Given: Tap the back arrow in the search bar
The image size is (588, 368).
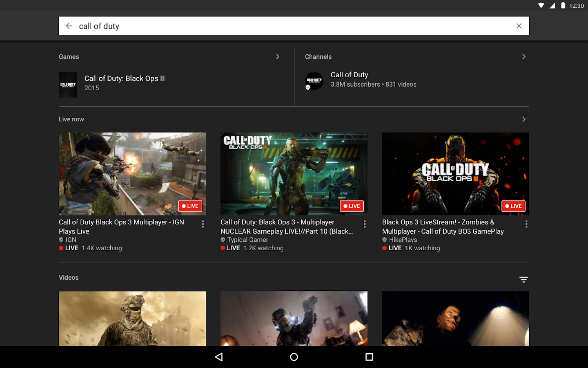Looking at the screenshot, I should (x=69, y=26).
